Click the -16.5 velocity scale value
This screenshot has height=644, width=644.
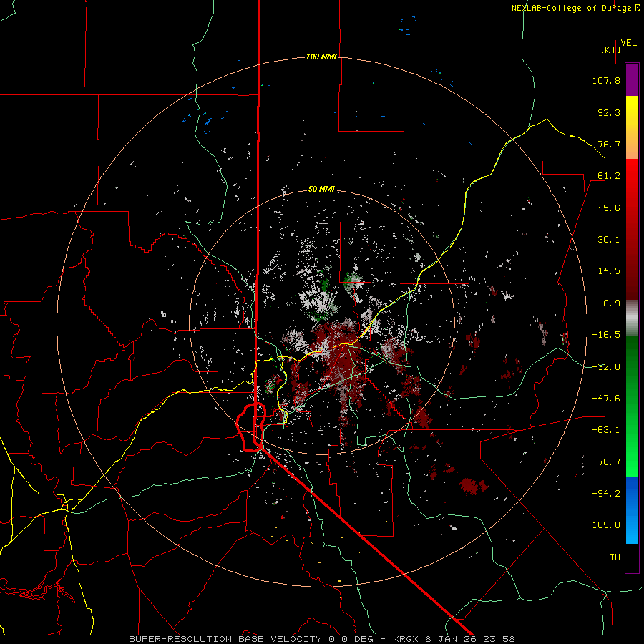click(606, 335)
